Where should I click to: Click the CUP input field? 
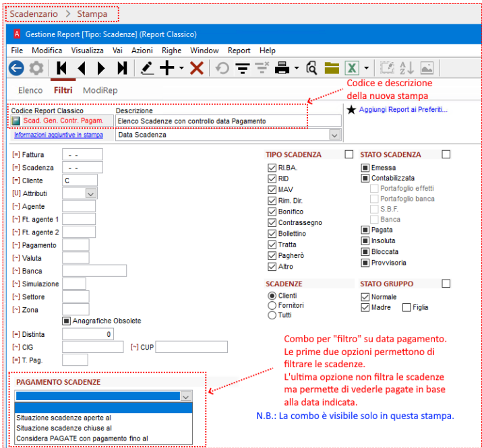(191, 347)
